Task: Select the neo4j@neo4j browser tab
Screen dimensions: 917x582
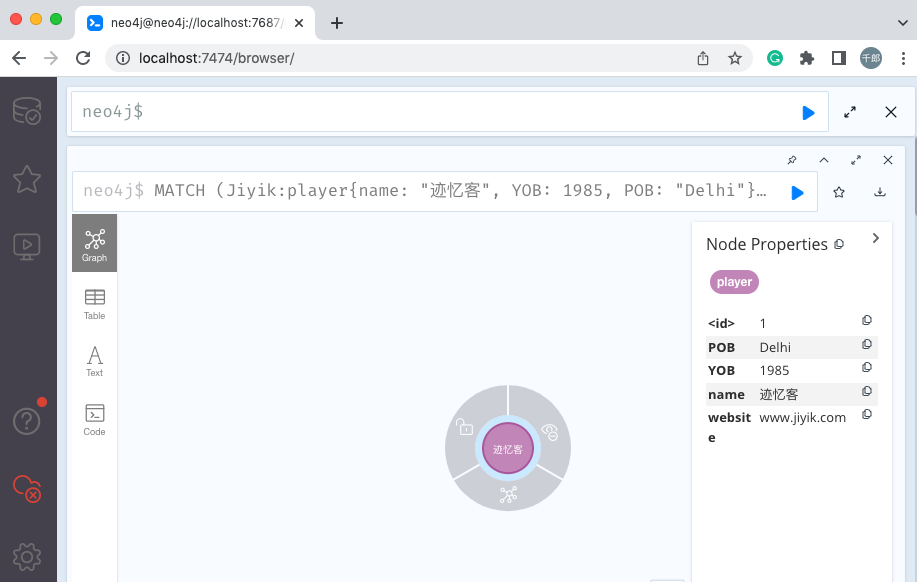Action: (195, 23)
